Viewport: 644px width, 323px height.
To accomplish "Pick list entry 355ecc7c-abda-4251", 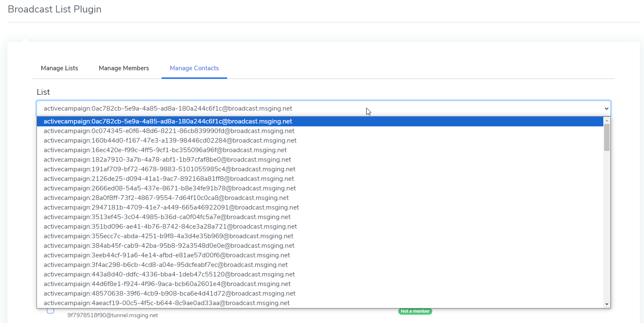I will click(320, 236).
